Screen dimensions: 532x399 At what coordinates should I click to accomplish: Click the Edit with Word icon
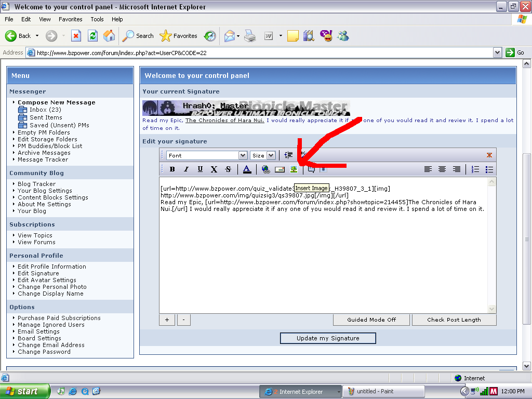[269, 36]
